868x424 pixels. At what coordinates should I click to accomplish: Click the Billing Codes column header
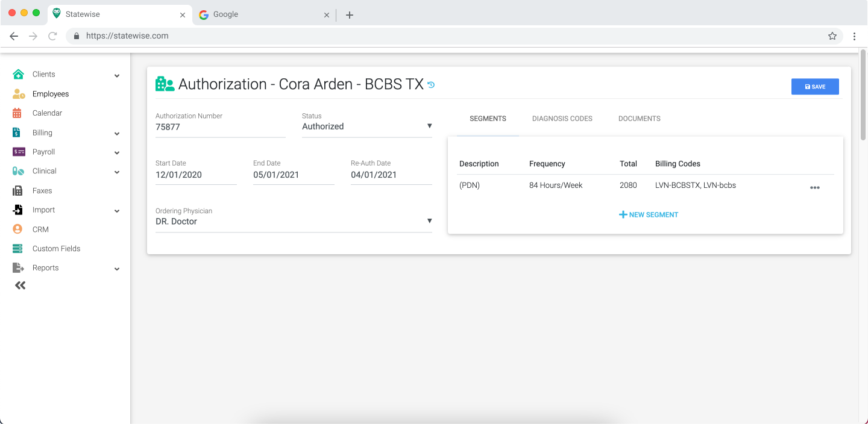678,164
